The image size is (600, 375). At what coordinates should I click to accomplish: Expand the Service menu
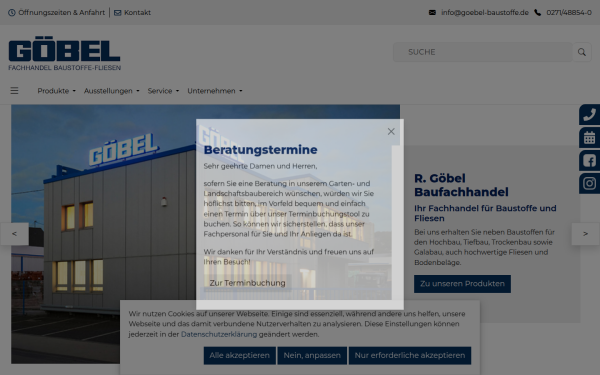163,91
